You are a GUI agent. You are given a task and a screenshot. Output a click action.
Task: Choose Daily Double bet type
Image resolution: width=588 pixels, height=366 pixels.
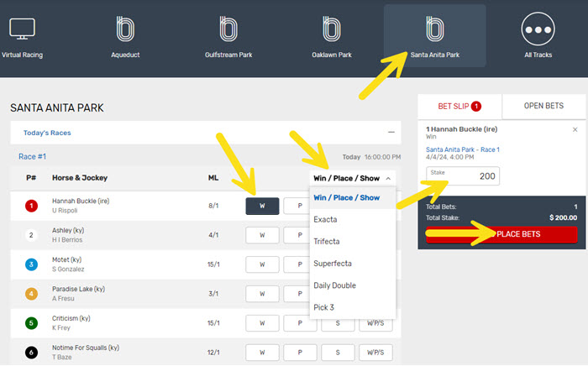353,285
